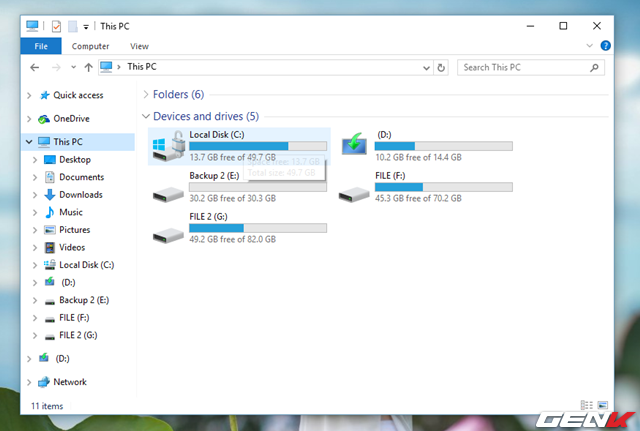Minimize the This PC window
This screenshot has height=431, width=640.
pos(530,26)
